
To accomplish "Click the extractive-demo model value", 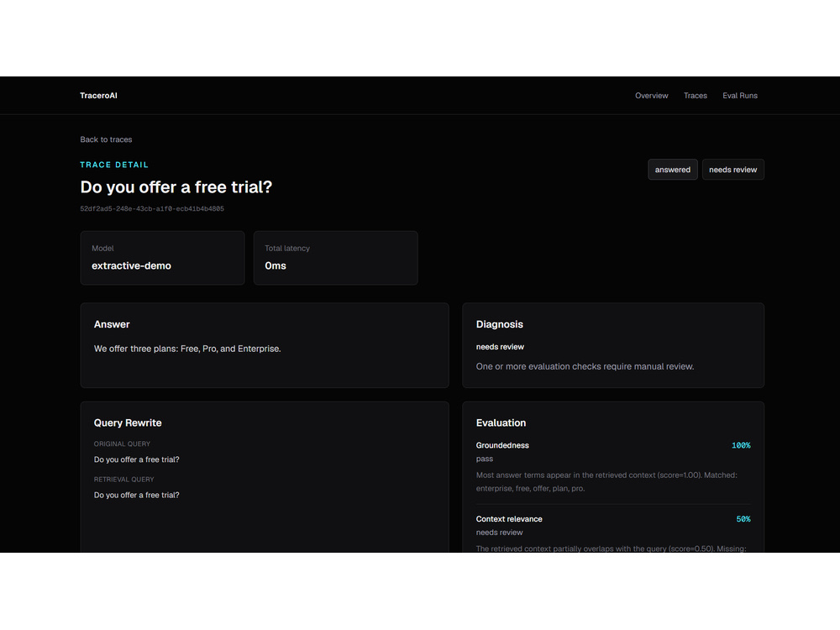I will [x=131, y=265].
